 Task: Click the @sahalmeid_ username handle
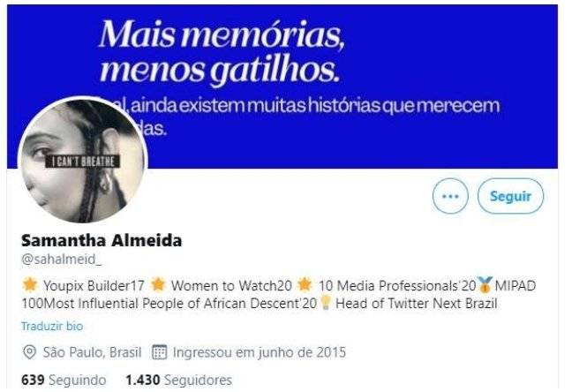coord(61,259)
